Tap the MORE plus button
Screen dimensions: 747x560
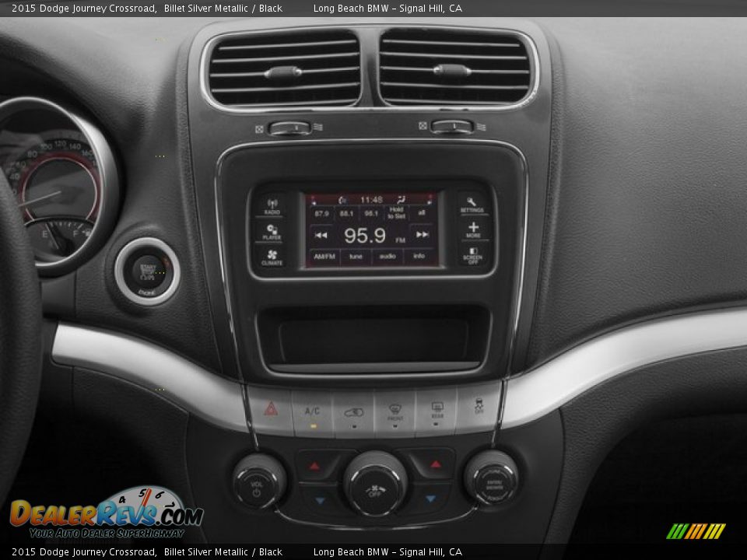click(x=473, y=229)
